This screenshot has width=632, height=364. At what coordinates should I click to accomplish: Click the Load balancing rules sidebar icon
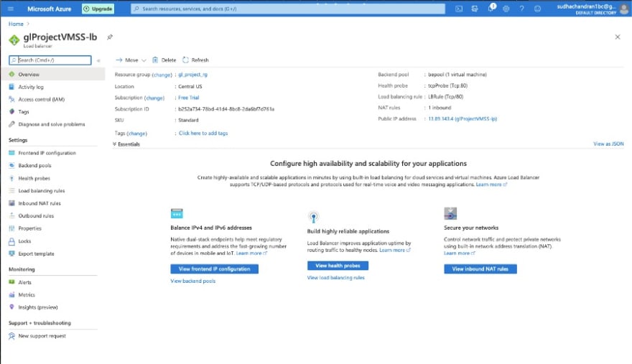point(11,190)
